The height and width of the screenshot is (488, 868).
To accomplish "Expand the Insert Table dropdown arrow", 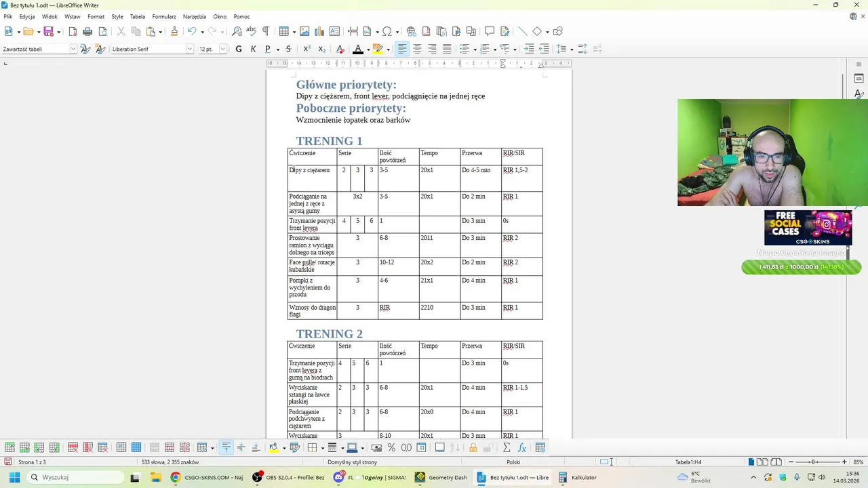I will tap(293, 32).
